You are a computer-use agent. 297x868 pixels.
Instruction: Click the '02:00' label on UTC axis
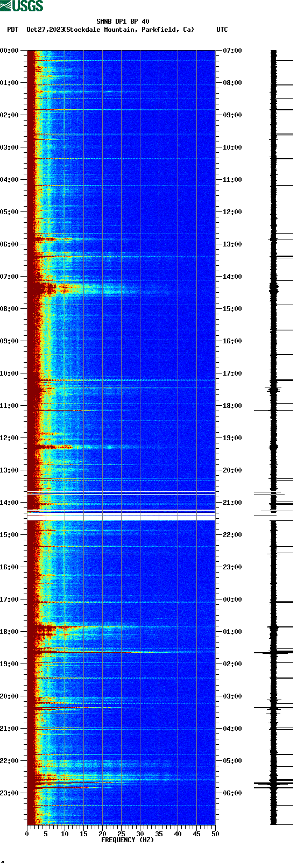pos(232,664)
